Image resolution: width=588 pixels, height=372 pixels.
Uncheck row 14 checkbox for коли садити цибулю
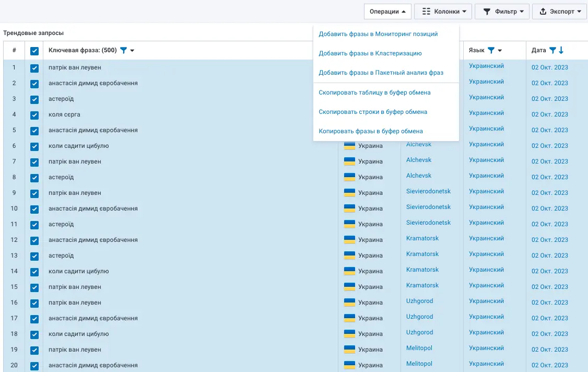34,272
